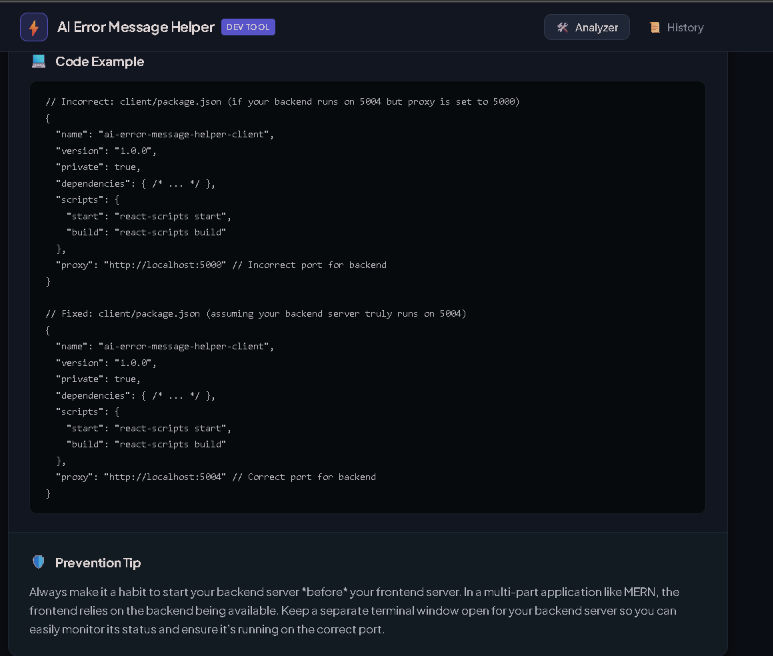Click the History scroll icon

pyautogui.click(x=655, y=28)
